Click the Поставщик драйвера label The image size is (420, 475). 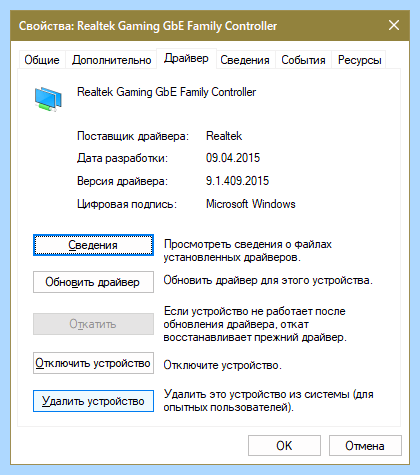(x=133, y=136)
